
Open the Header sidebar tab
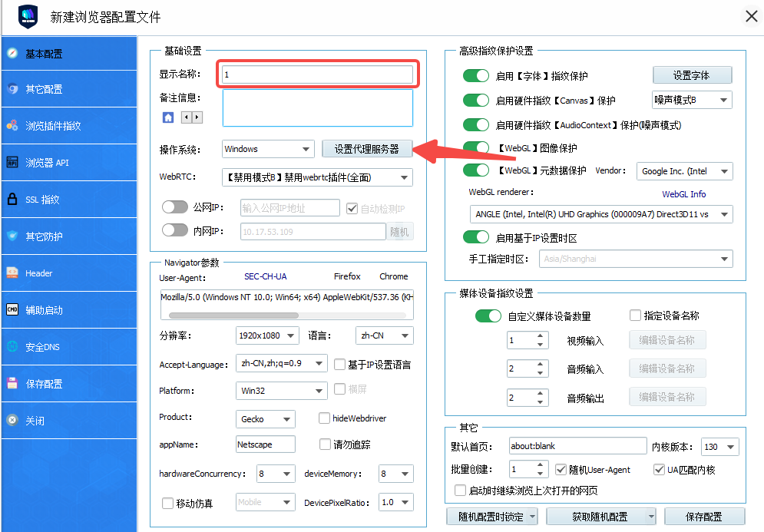pyautogui.click(x=38, y=273)
